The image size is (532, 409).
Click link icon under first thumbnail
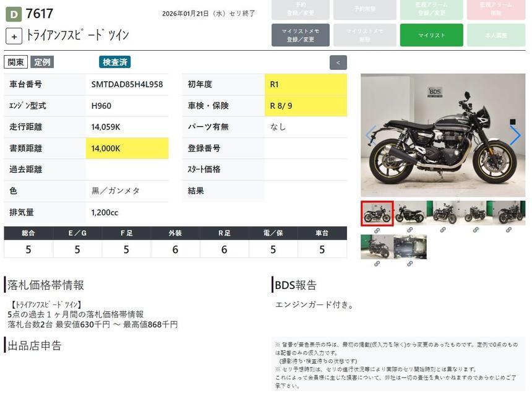tap(377, 230)
